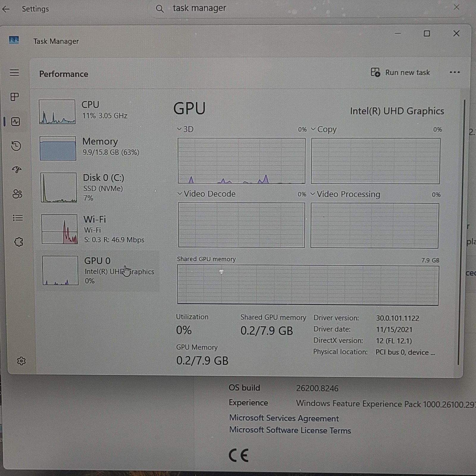This screenshot has width=476, height=476.
Task: Click the GPU panel vertical scrollbar
Action: pyautogui.click(x=461, y=232)
